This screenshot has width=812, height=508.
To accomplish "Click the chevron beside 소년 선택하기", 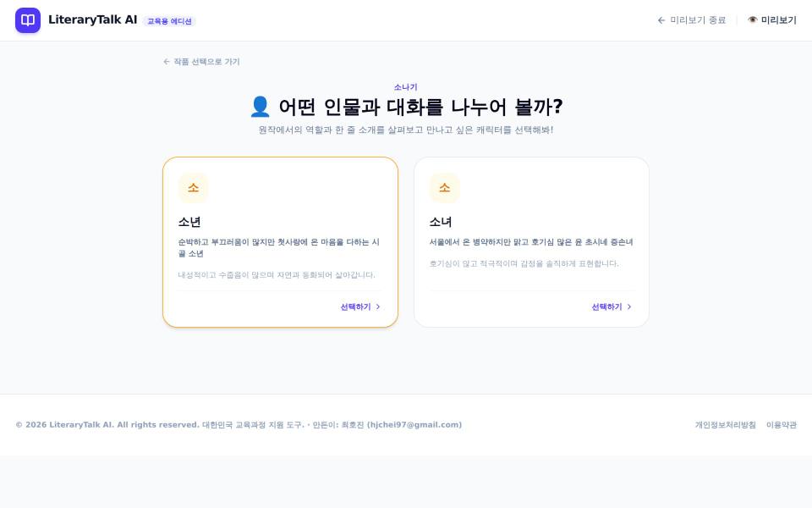I will click(378, 306).
